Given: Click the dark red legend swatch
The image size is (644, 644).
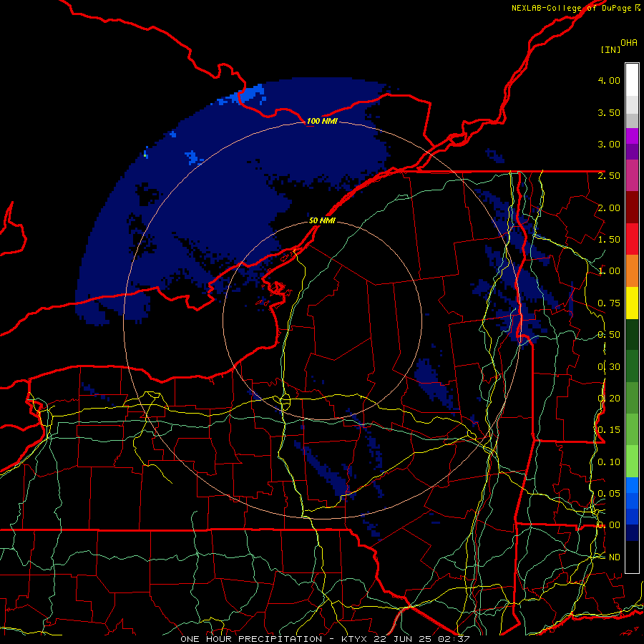Looking at the screenshot, I should tap(632, 208).
